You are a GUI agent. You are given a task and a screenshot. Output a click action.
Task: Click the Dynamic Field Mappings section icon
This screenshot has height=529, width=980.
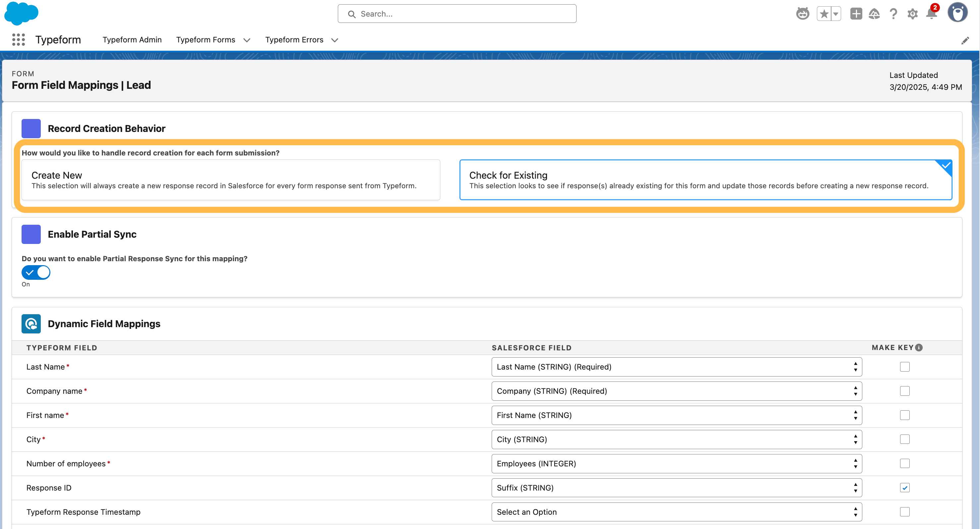coord(31,323)
